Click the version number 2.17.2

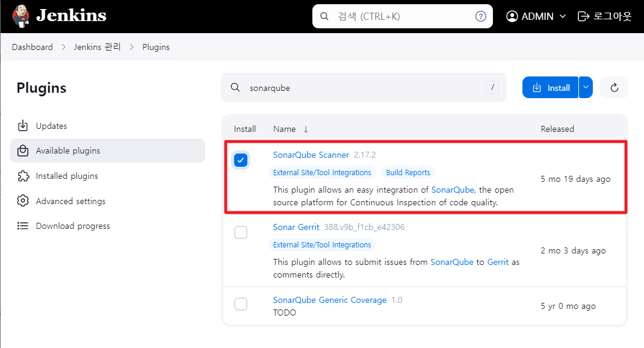click(x=365, y=155)
